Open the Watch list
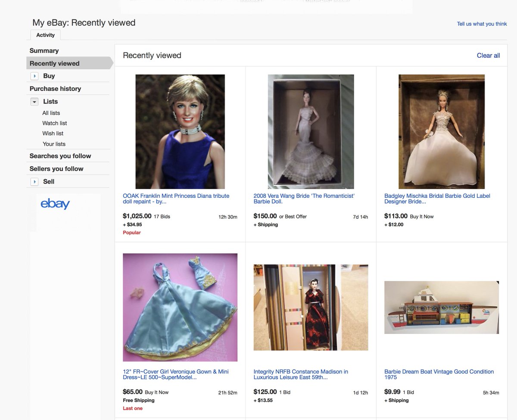The width and height of the screenshot is (517, 420). click(x=55, y=123)
